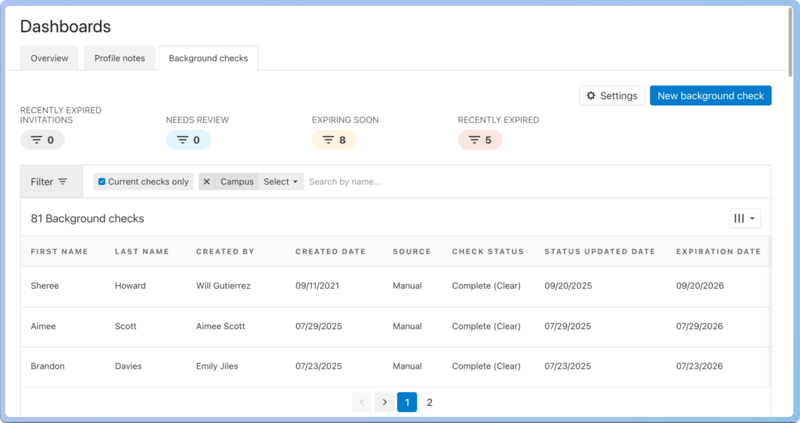Sort by First Name column header
The height and width of the screenshot is (423, 800).
point(59,252)
